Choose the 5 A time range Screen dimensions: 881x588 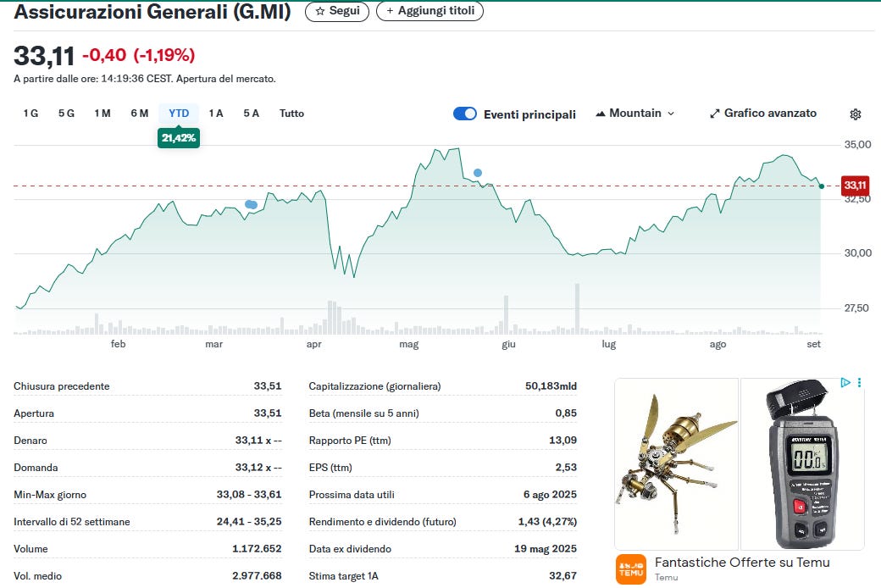pyautogui.click(x=251, y=114)
